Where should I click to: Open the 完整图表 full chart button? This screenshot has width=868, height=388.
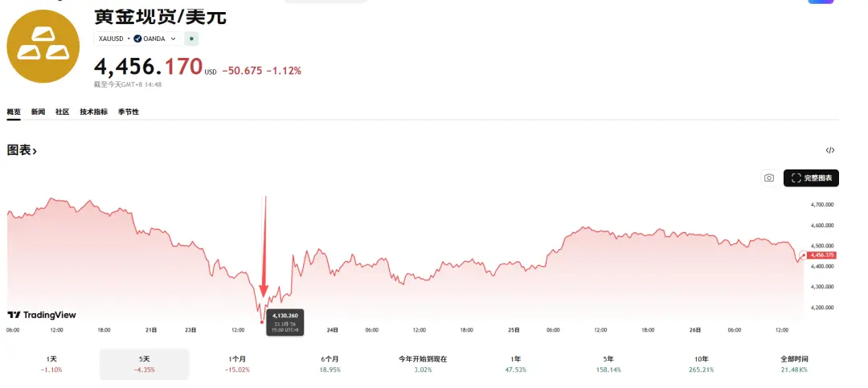click(811, 178)
